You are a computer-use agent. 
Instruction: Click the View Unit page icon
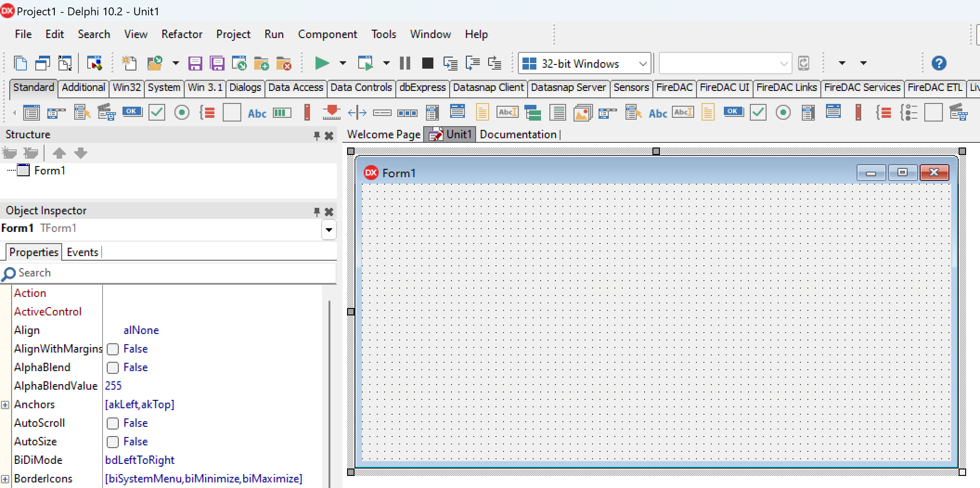click(20, 63)
